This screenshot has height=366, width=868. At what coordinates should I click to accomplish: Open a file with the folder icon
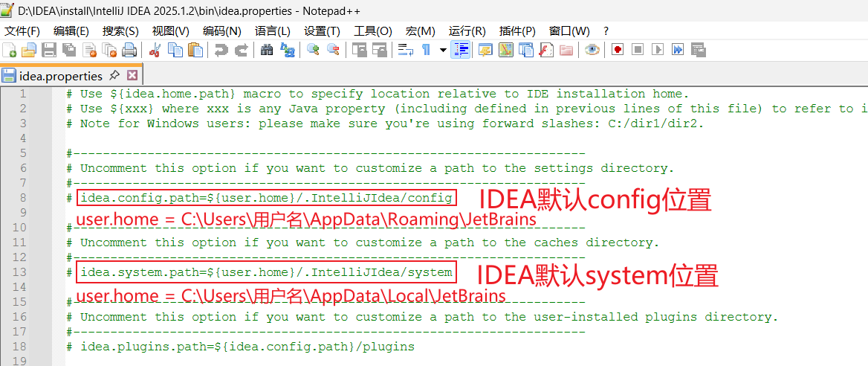click(x=28, y=51)
